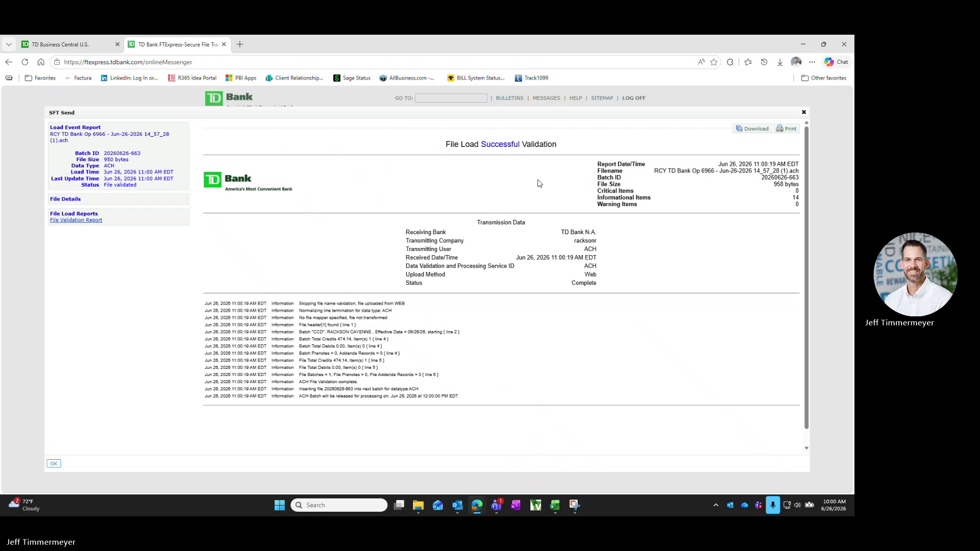Open the Favorites bookmark folder
Screen dimensions: 980x551
click(x=40, y=78)
